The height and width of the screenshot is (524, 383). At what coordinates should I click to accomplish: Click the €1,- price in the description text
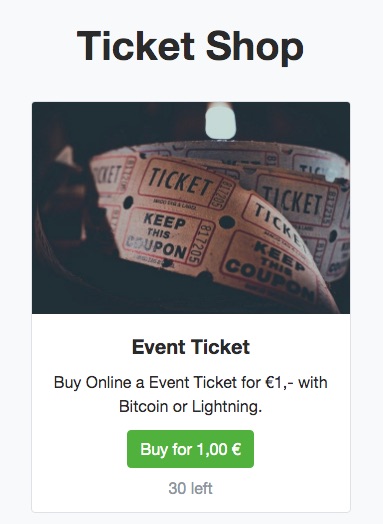coord(280,382)
